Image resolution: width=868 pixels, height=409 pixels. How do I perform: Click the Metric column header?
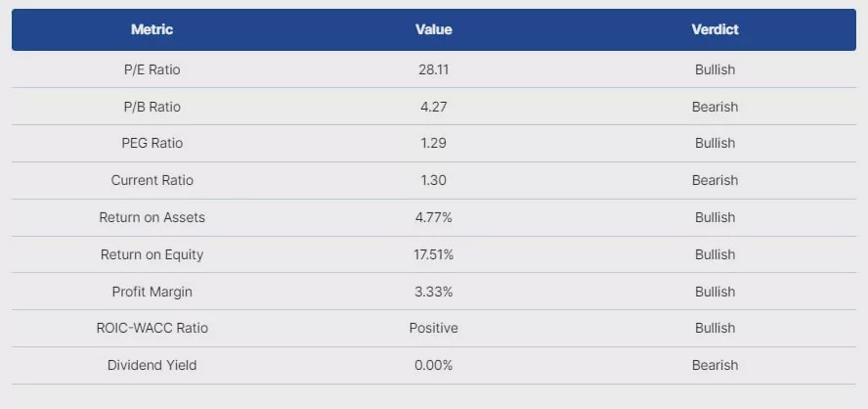152,29
